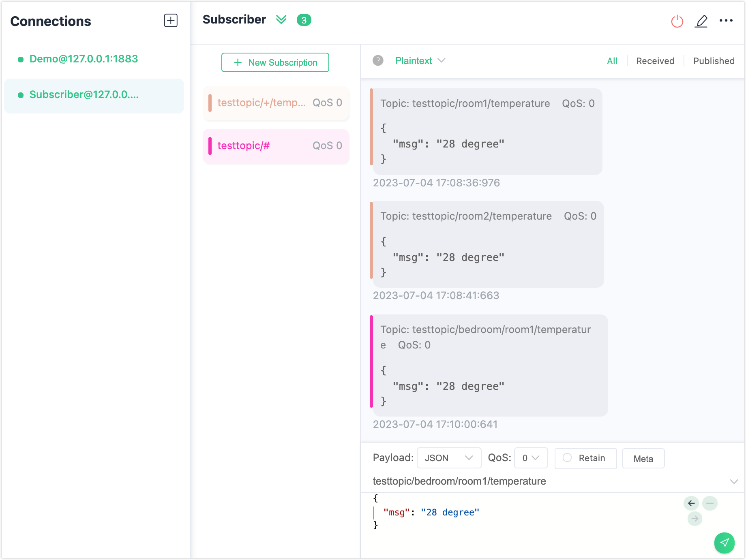The width and height of the screenshot is (746, 560).
Task: Open the QoS level dropdown
Action: [531, 458]
